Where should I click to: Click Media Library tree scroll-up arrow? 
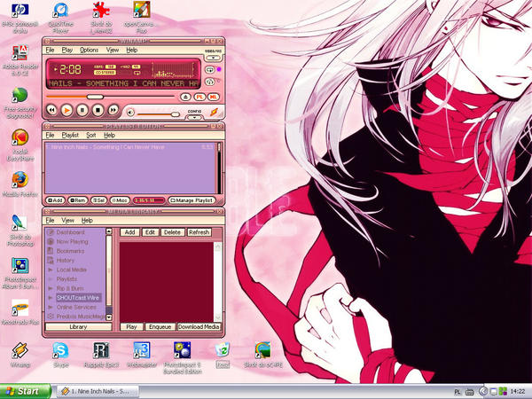click(109, 231)
